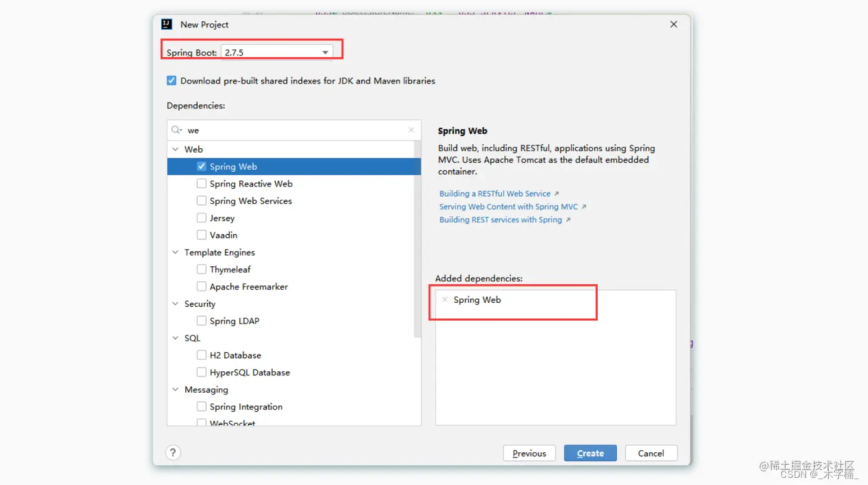Select the Spring LDAP checkbox
868x485 pixels.
(202, 321)
